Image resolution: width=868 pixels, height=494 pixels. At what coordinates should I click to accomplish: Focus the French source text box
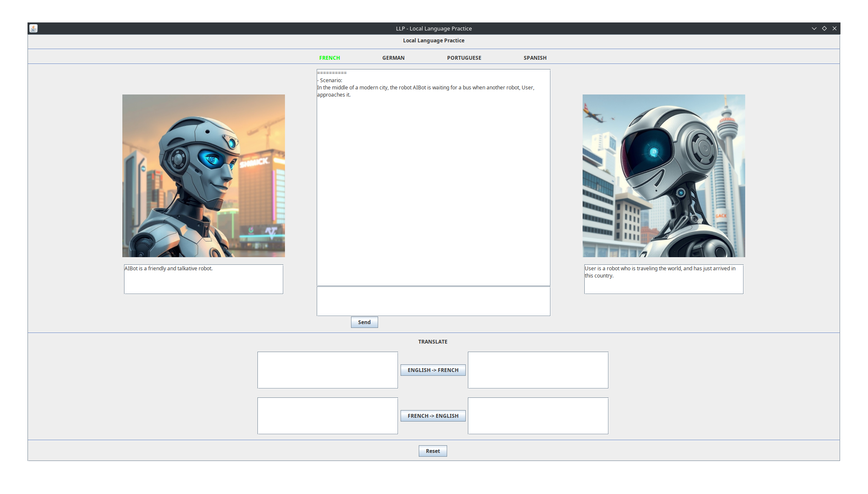point(327,416)
